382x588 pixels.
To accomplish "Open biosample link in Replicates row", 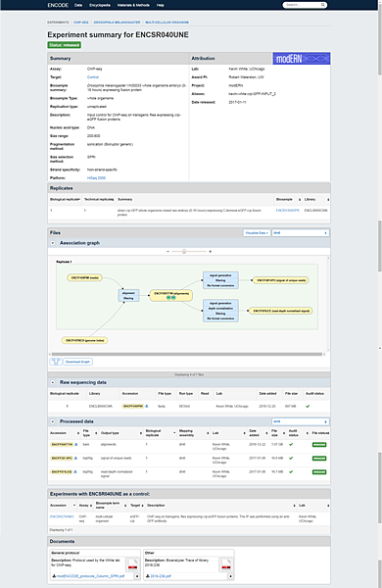I will point(288,211).
